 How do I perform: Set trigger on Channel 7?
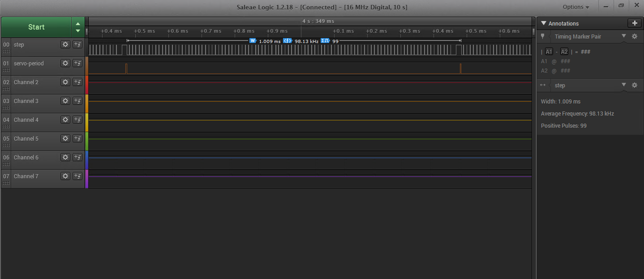pos(77,176)
